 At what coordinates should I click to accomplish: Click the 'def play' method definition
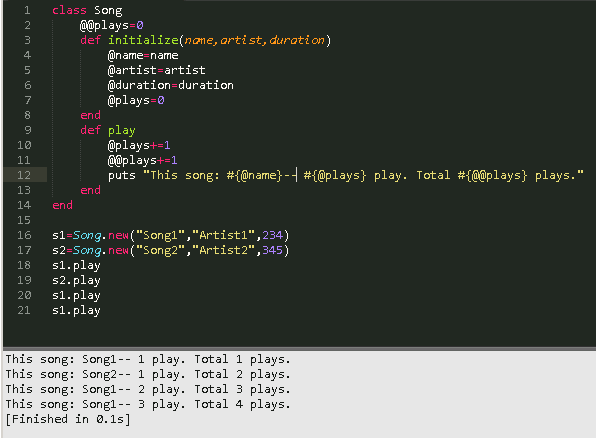coord(108,130)
